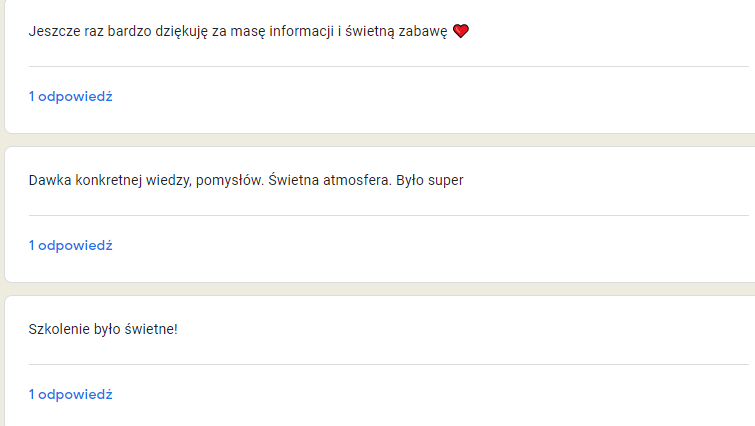Click the 'Szkolenie było świetne!' response text

click(x=103, y=328)
